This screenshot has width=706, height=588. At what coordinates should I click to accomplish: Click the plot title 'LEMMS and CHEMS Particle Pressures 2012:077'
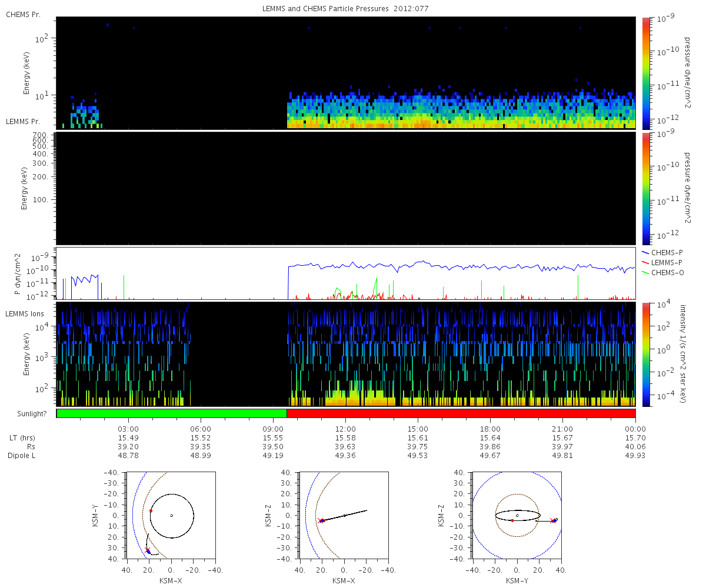point(347,9)
